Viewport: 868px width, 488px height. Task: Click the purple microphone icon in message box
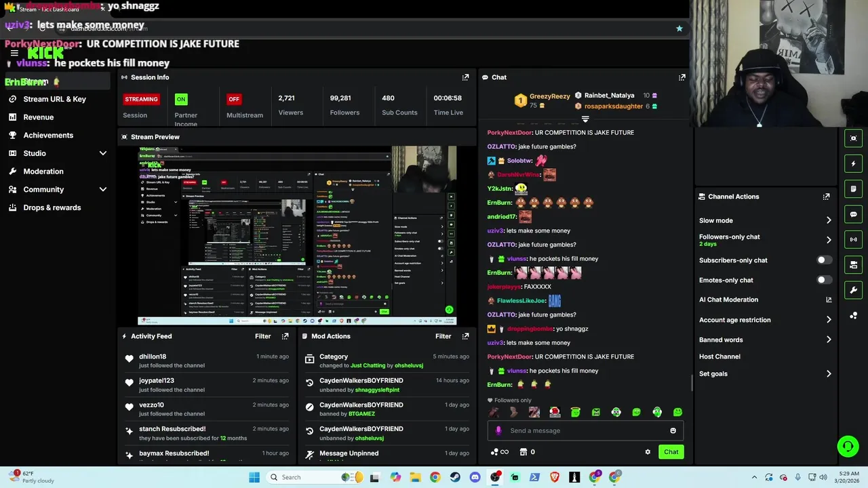click(498, 430)
